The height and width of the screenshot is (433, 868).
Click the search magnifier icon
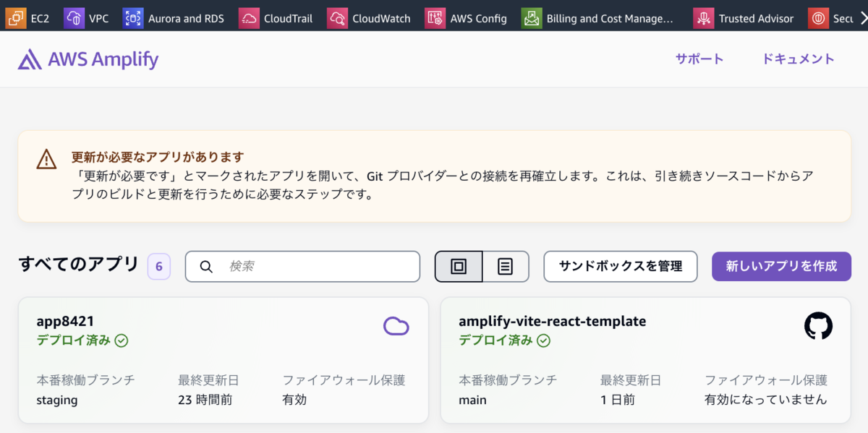(206, 267)
